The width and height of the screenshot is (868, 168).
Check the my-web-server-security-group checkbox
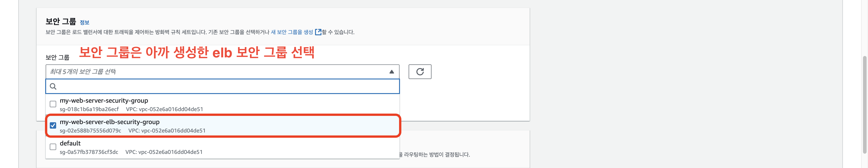53,104
